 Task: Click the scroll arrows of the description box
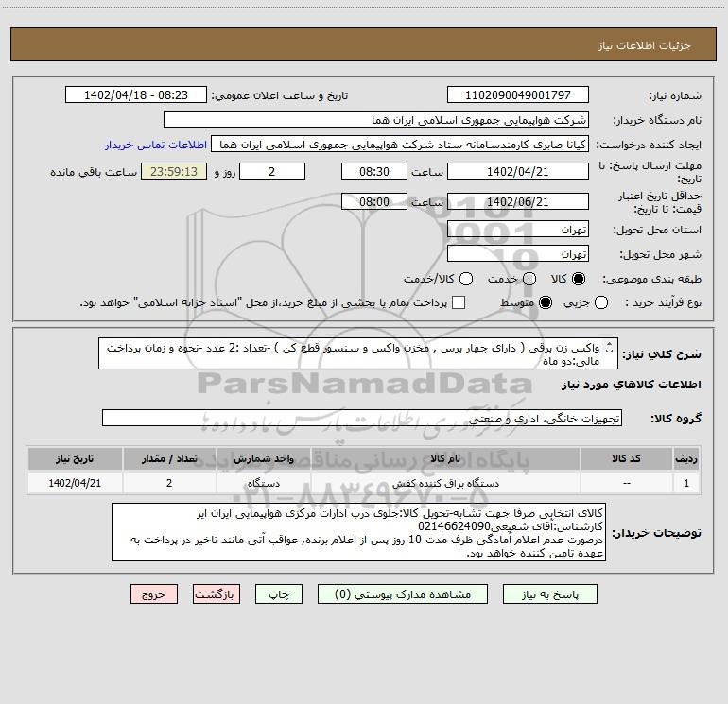[x=608, y=352]
